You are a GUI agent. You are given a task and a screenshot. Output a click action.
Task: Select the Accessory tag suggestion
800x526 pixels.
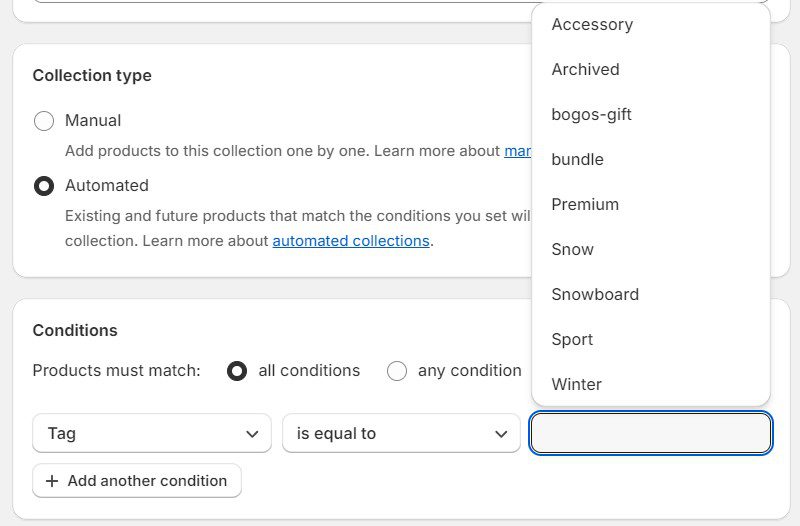pyautogui.click(x=592, y=25)
